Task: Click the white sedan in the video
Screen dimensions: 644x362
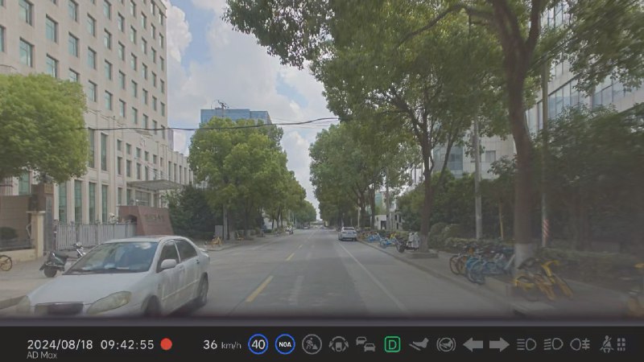Action: [115, 277]
